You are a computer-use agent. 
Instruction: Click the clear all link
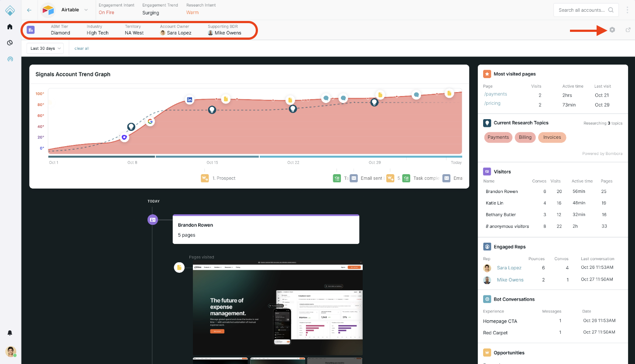82,48
